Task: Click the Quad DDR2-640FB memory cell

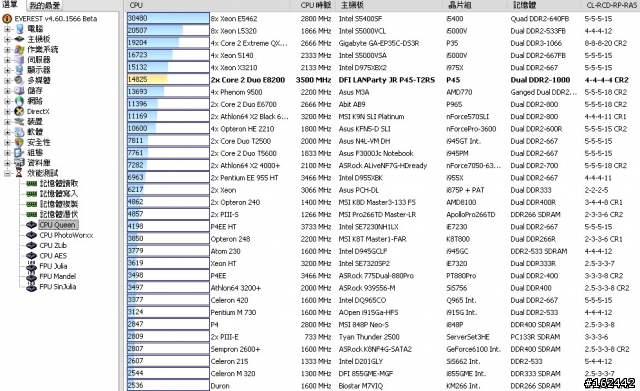Action: [x=540, y=19]
